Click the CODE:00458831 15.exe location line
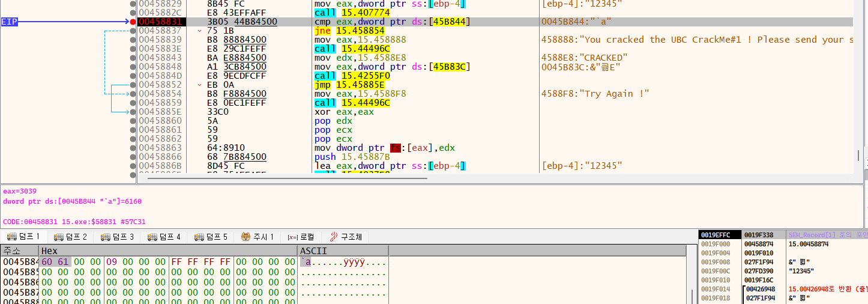The image size is (868, 304). point(74,222)
